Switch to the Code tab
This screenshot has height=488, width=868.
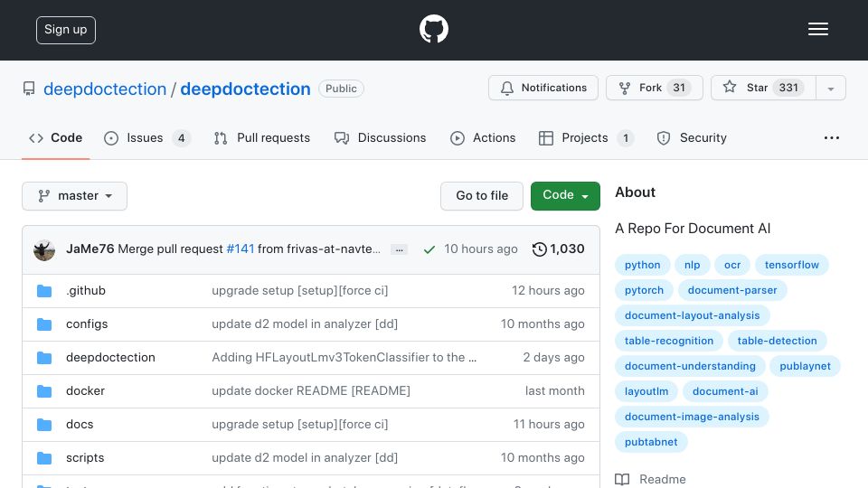point(55,137)
